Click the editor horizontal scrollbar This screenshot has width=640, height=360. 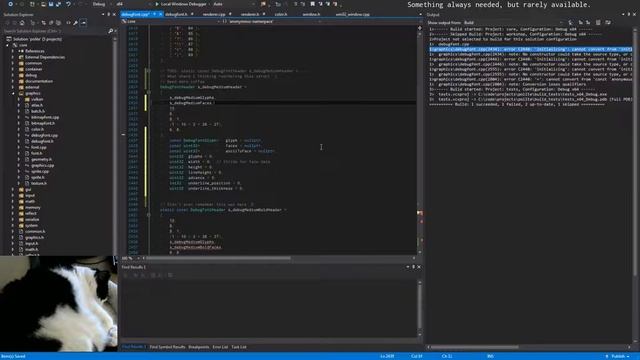[x=218, y=258]
